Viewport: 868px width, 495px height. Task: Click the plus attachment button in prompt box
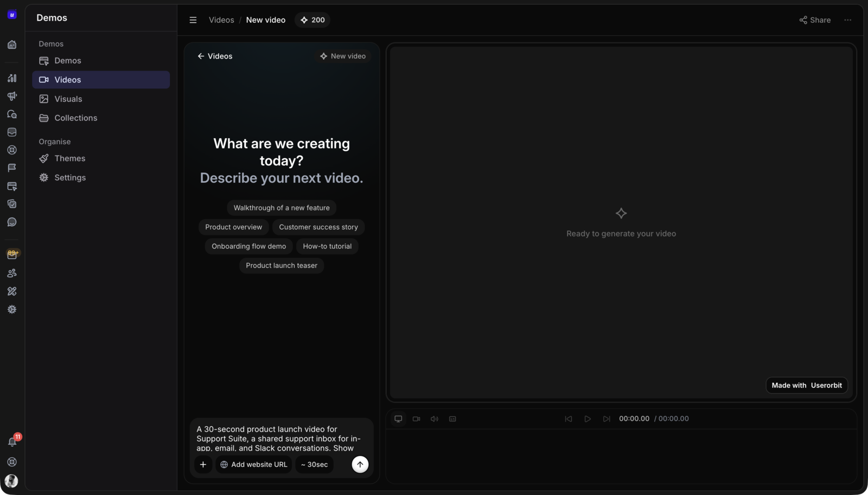click(203, 465)
